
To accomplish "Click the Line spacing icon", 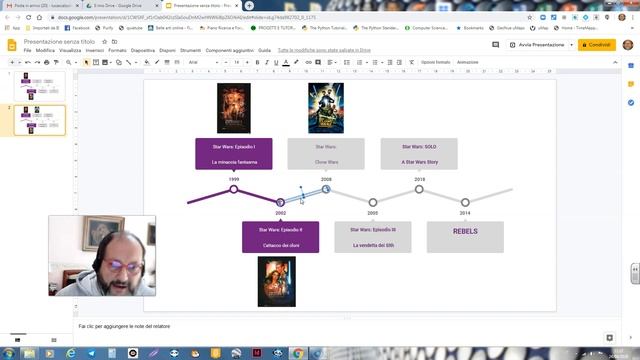I will pyautogui.click(x=347, y=62).
